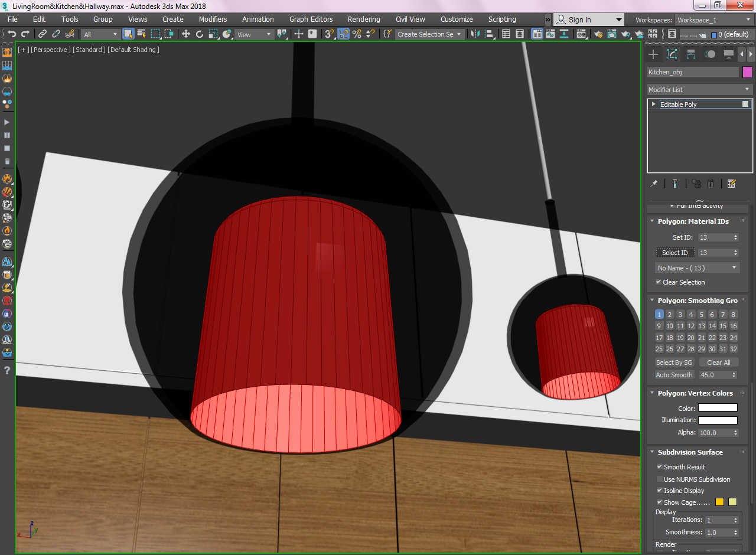Open the Modifiers menu
The image size is (756, 555).
[213, 19]
